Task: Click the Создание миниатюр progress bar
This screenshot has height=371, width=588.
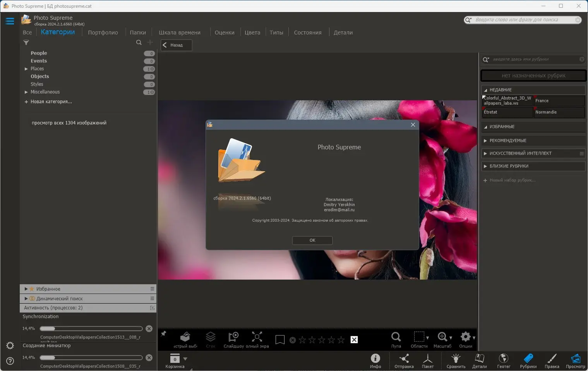Action: 91,358
